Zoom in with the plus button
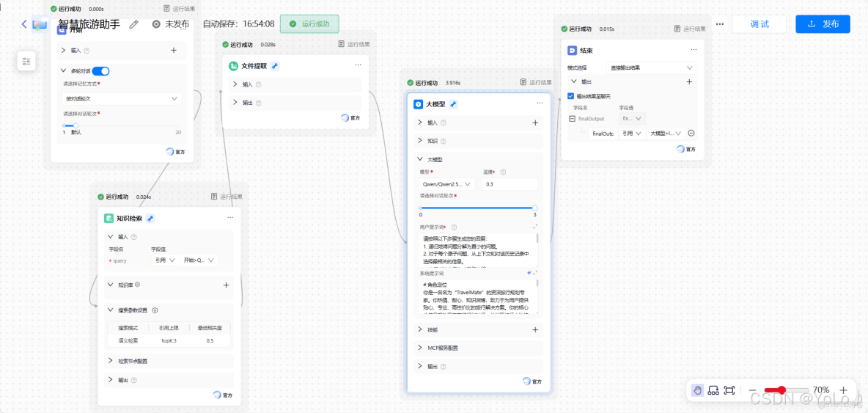 coord(844,390)
